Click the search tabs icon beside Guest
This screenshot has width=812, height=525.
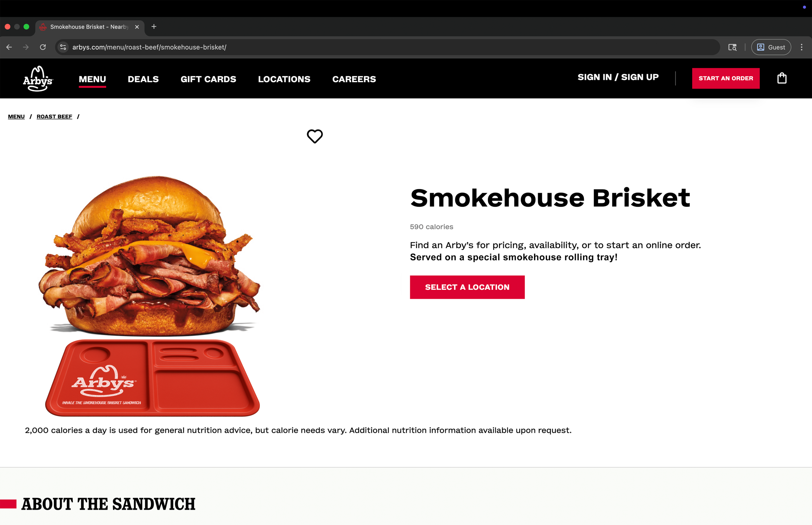coord(732,47)
